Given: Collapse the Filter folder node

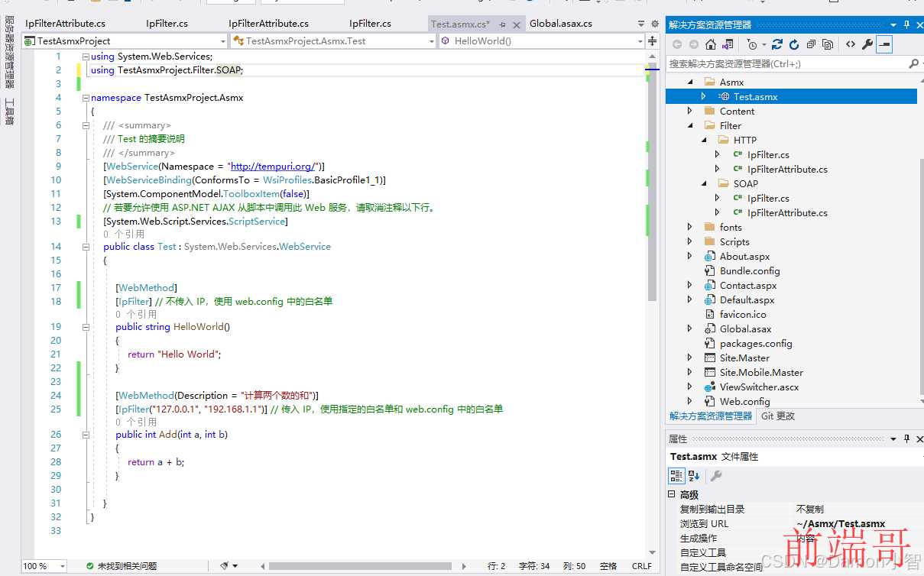Looking at the screenshot, I should tap(690, 125).
